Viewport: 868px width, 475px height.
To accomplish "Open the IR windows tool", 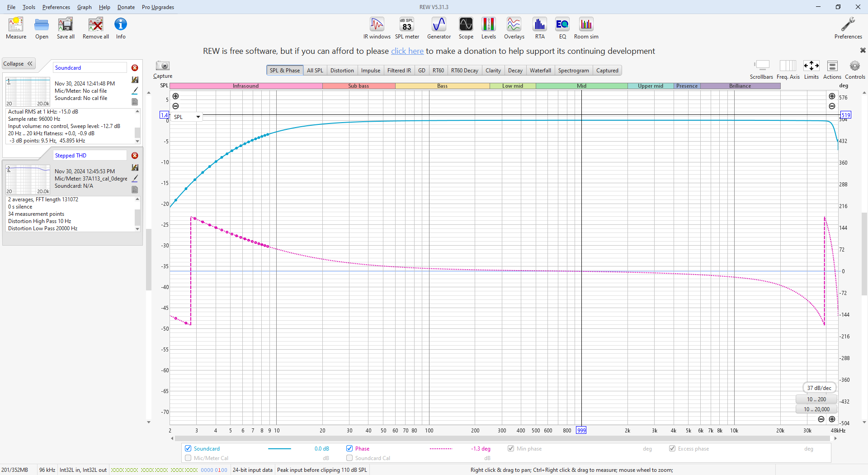I will 377,28.
